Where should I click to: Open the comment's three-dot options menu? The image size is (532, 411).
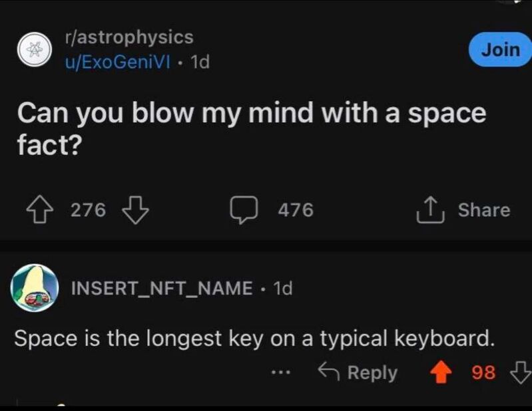point(281,372)
